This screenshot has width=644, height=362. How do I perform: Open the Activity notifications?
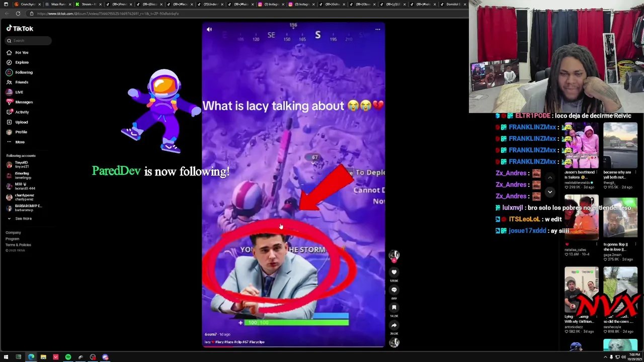(18, 112)
